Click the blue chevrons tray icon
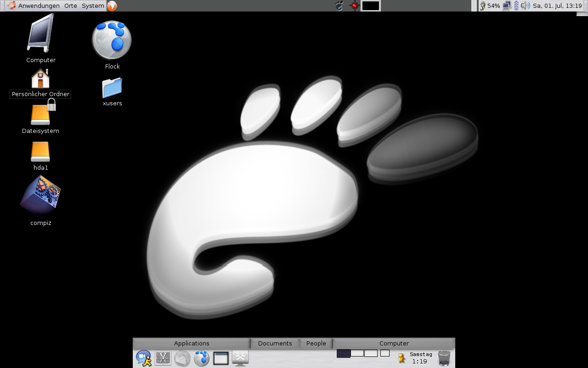 516,6
